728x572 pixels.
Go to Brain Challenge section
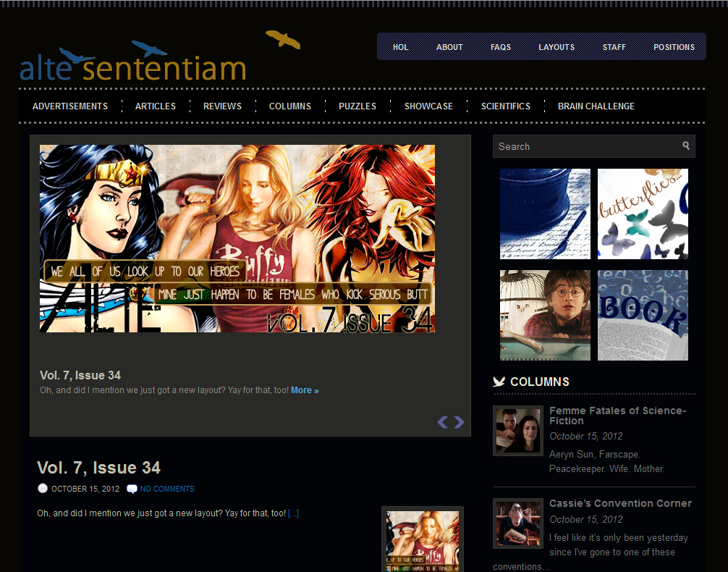[596, 106]
